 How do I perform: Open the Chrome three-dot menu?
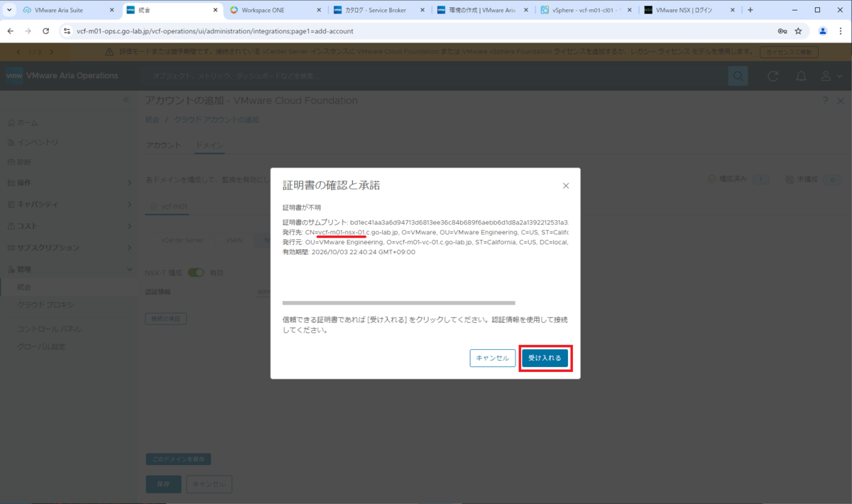pos(841,31)
